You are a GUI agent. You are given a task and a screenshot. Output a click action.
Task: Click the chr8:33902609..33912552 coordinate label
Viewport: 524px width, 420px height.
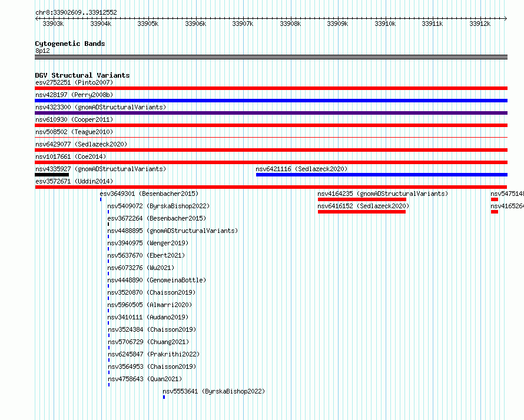click(x=76, y=12)
